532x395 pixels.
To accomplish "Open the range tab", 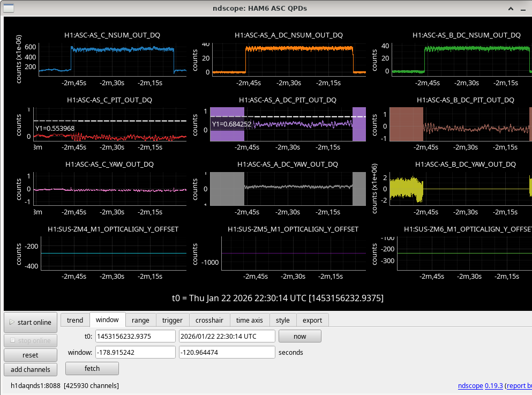I will tap(140, 320).
